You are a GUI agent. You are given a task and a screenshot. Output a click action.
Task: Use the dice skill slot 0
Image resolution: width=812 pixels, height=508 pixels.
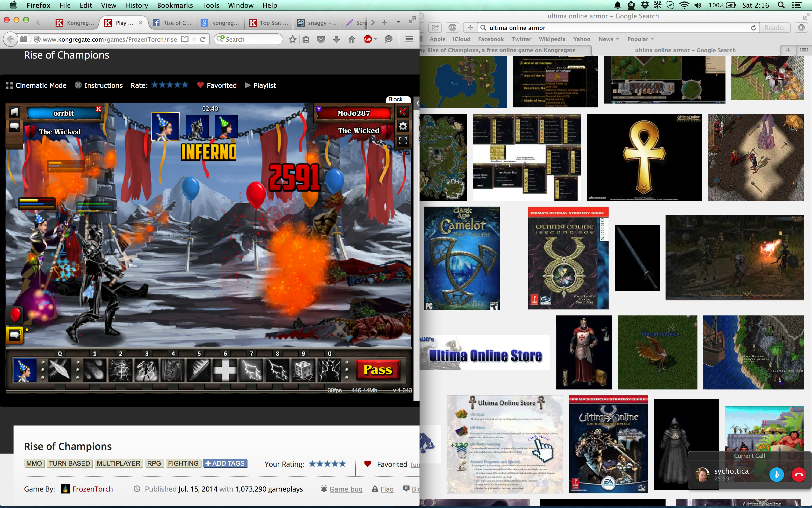click(x=303, y=370)
